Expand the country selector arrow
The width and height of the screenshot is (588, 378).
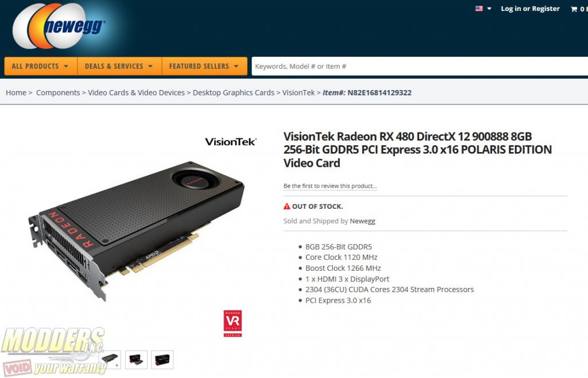click(x=489, y=9)
